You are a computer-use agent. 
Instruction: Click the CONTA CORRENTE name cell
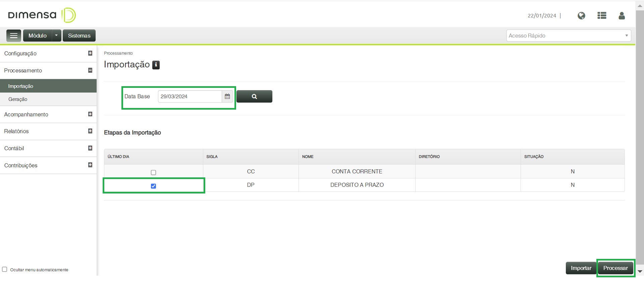(357, 171)
